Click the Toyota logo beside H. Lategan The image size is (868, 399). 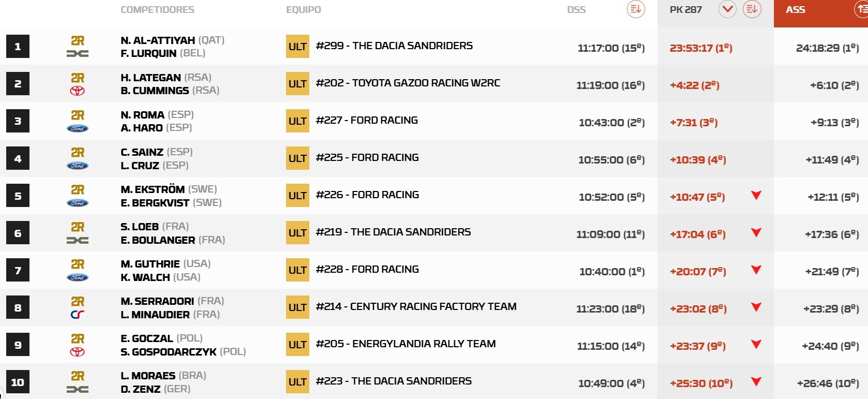pyautogui.click(x=78, y=91)
